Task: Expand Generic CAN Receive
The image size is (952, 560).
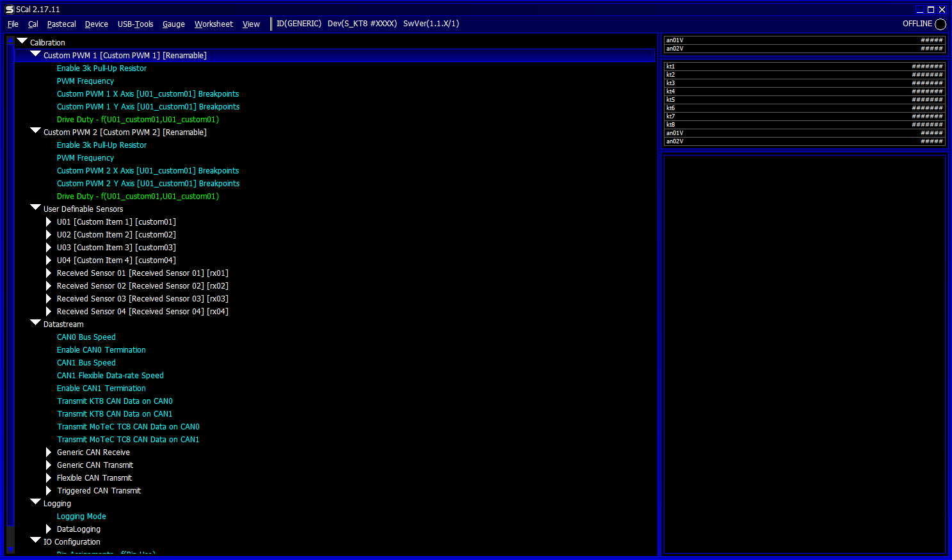Action: [x=49, y=452]
